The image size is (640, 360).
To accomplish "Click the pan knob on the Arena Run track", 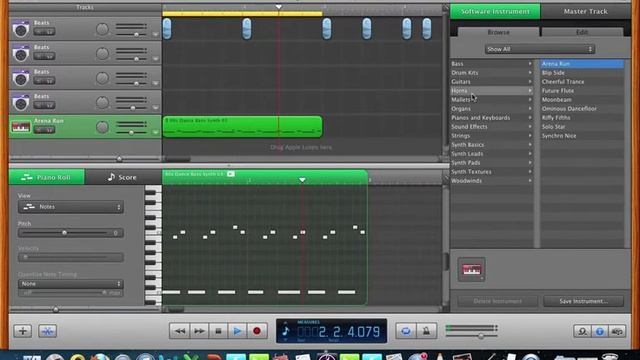I will tap(102, 127).
